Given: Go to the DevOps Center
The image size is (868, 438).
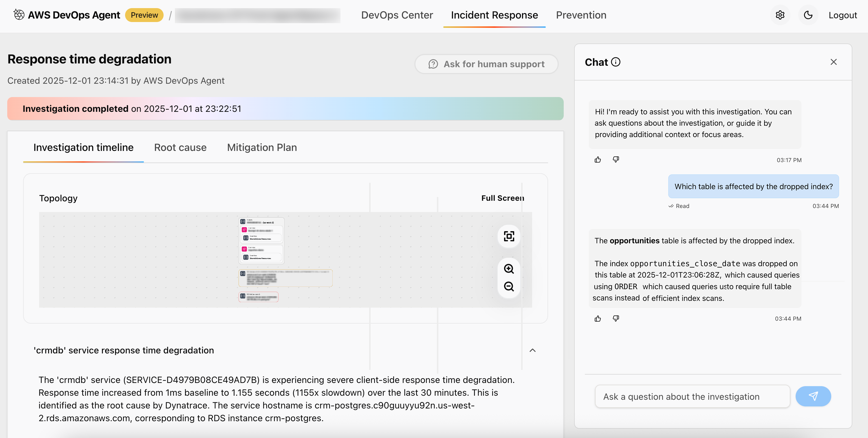Looking at the screenshot, I should pos(397,15).
